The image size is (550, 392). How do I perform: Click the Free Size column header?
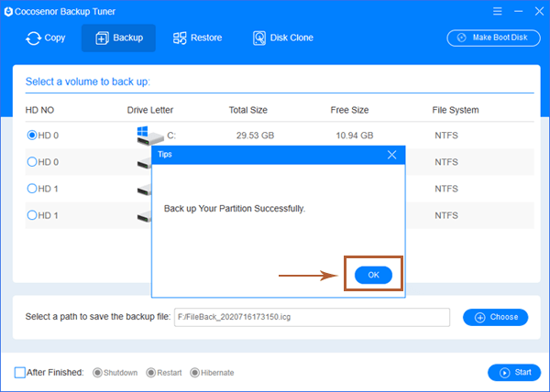tap(349, 110)
